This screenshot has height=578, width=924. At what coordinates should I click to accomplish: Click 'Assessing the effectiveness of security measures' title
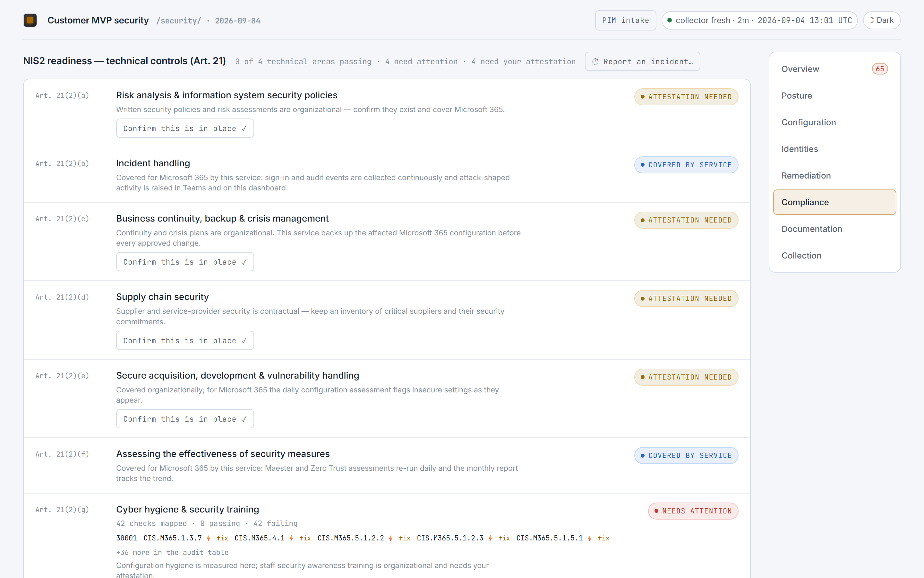[223, 454]
